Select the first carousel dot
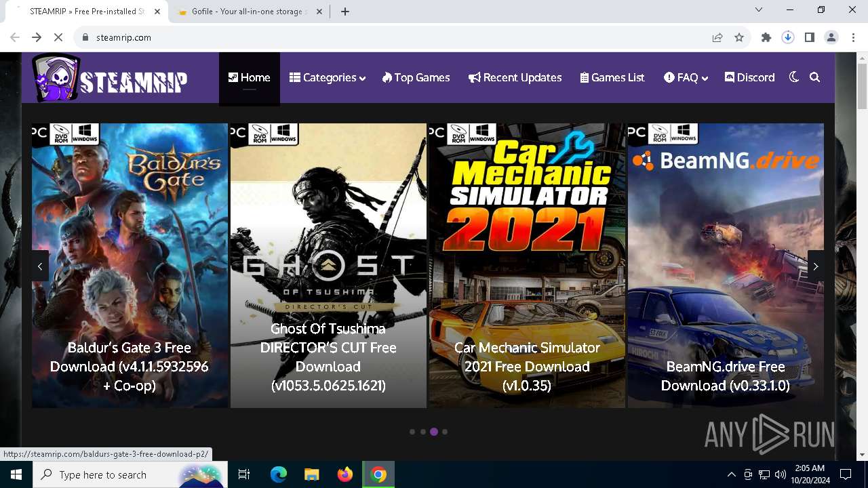868x488 pixels. pyautogui.click(x=412, y=432)
